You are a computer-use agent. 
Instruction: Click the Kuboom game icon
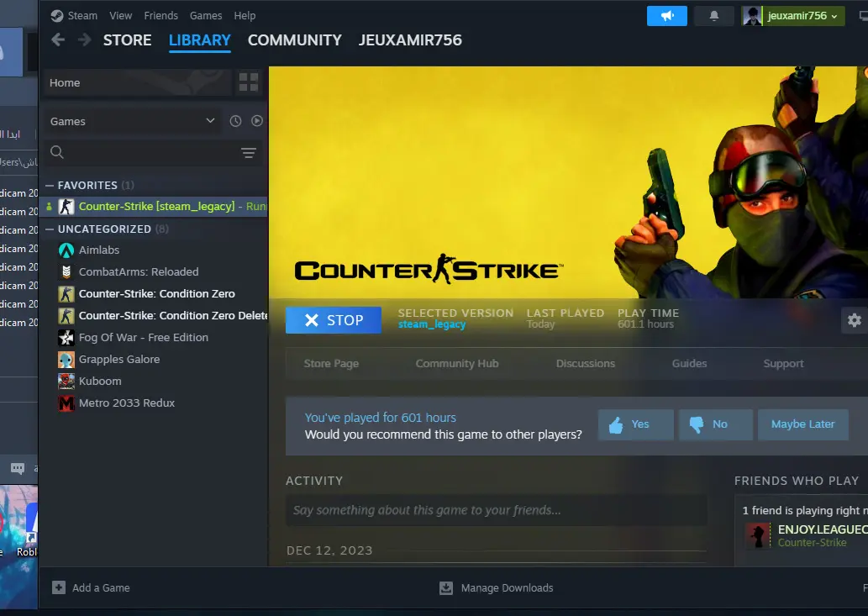66,382
